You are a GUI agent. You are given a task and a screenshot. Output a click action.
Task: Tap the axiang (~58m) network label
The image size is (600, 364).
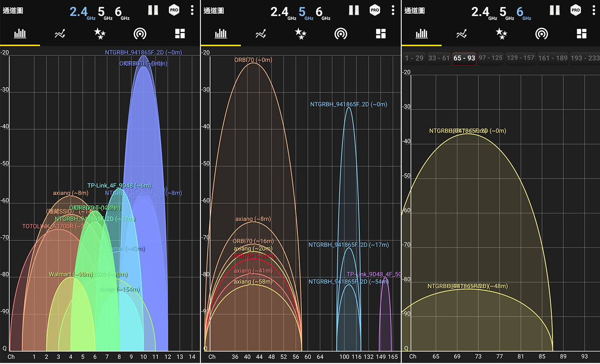[253, 282]
